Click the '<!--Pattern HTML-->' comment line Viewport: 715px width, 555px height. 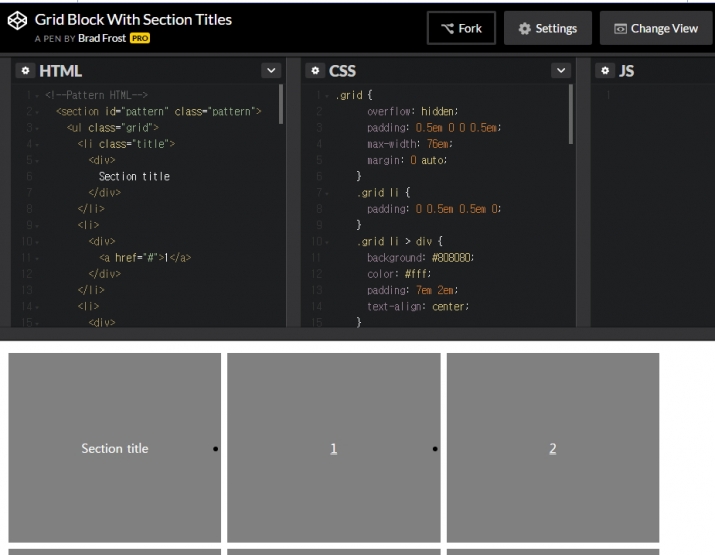point(97,95)
